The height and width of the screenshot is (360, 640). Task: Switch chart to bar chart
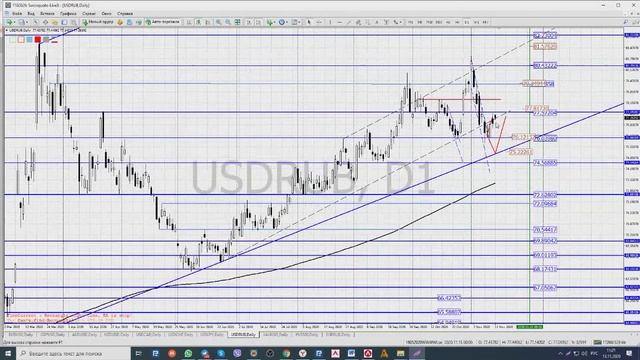click(189, 22)
